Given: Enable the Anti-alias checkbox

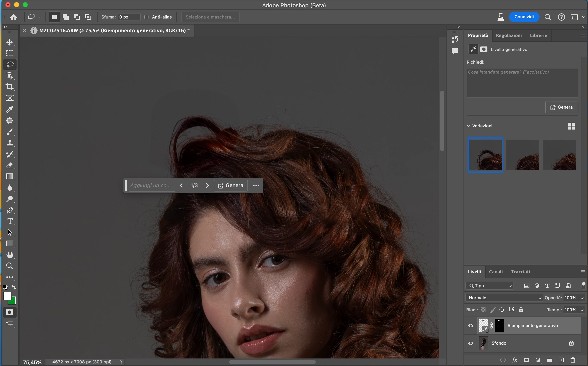Looking at the screenshot, I should point(146,17).
